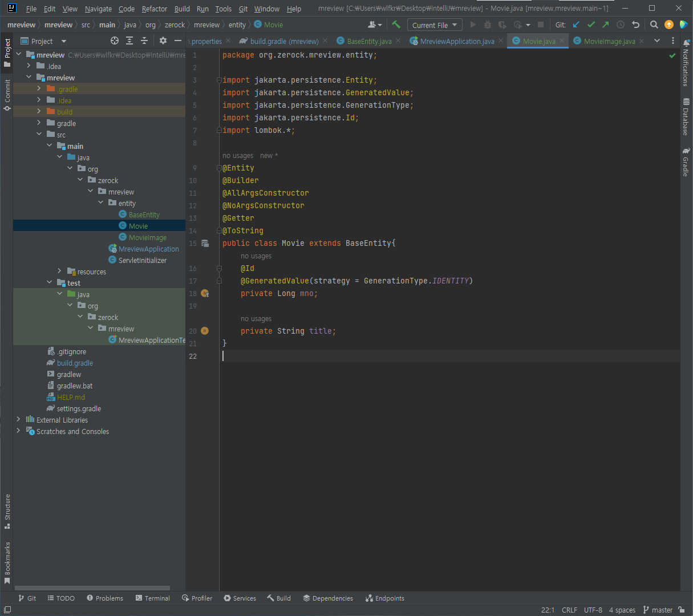The height and width of the screenshot is (616, 693).
Task: Show hidden editor tabs dropdown arrow
Action: (657, 40)
